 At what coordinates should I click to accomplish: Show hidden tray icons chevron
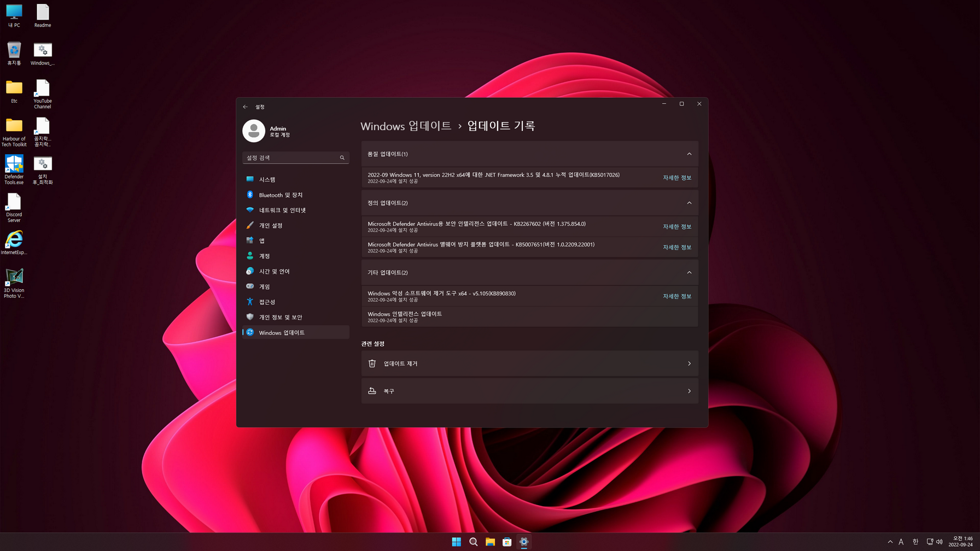pos(890,542)
